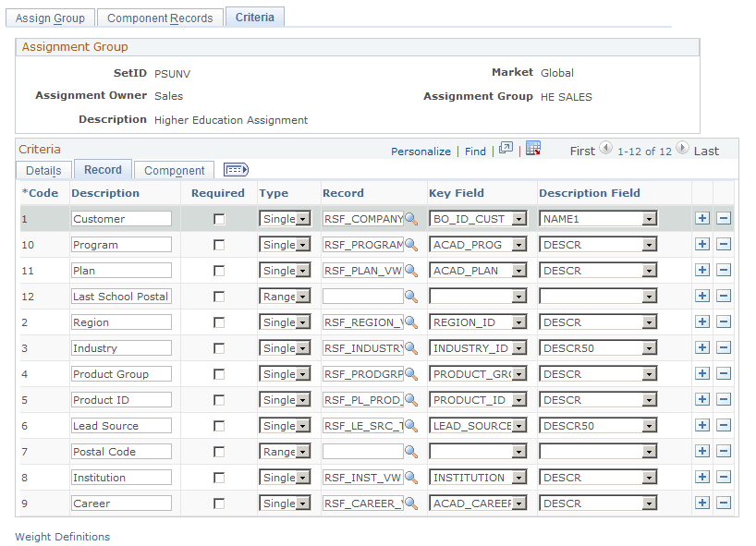Select the Details tab in Criteria grid
This screenshot has height=546, width=756.
[43, 170]
